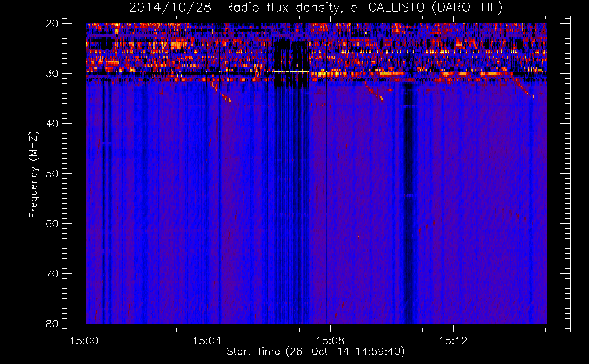Click the 40 frequency tick label

coord(52,124)
